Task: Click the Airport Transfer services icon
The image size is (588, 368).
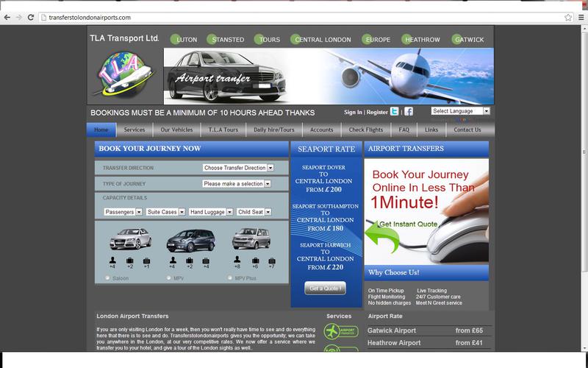Action: (341, 332)
